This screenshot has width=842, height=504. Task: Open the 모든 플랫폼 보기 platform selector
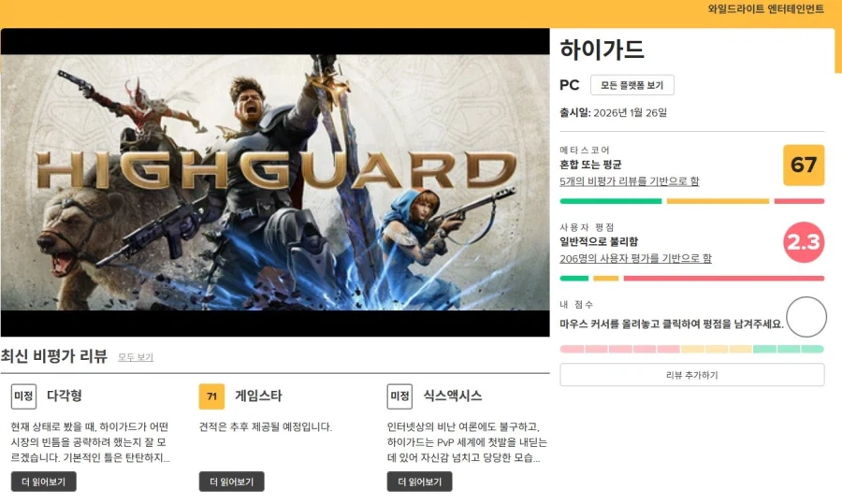[x=632, y=85]
